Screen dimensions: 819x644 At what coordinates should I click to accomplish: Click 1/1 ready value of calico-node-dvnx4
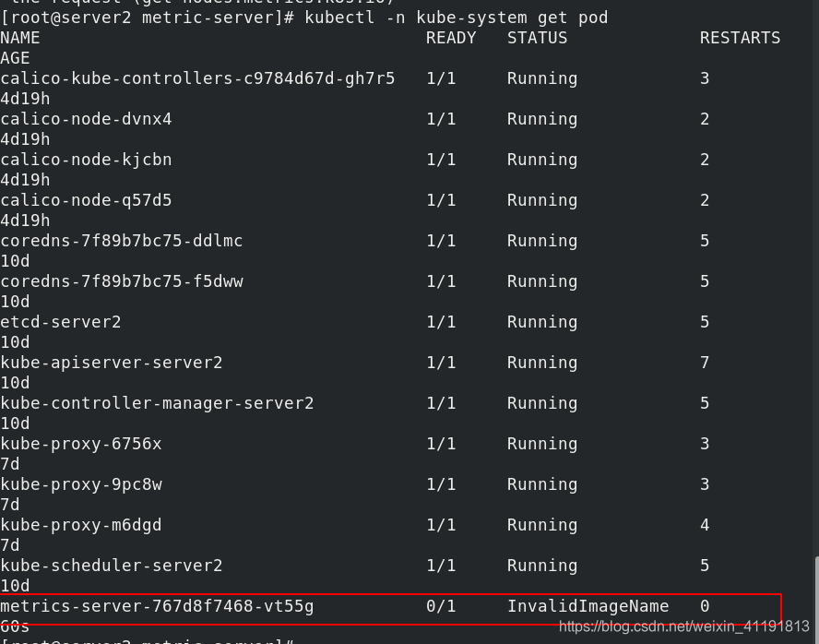coord(441,120)
